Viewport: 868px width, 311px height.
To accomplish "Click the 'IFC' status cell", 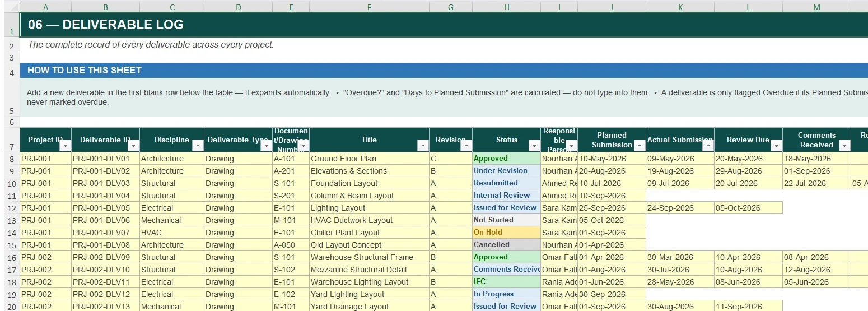I will (507, 282).
